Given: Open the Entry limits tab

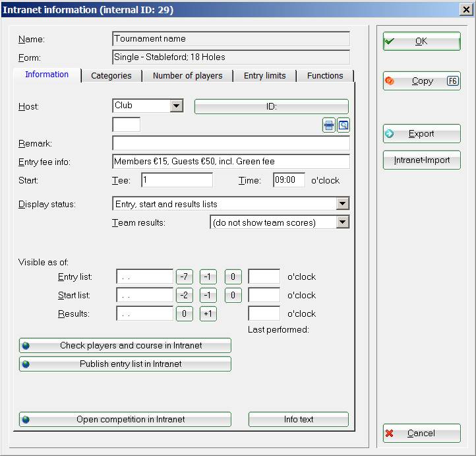Looking at the screenshot, I should point(264,76).
